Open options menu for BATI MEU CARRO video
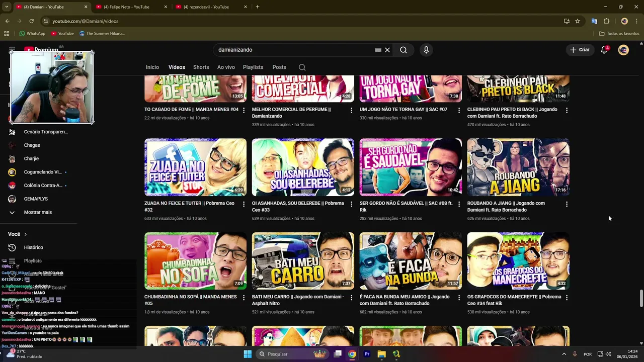Screen dimensions: 644x362 (351, 298)
